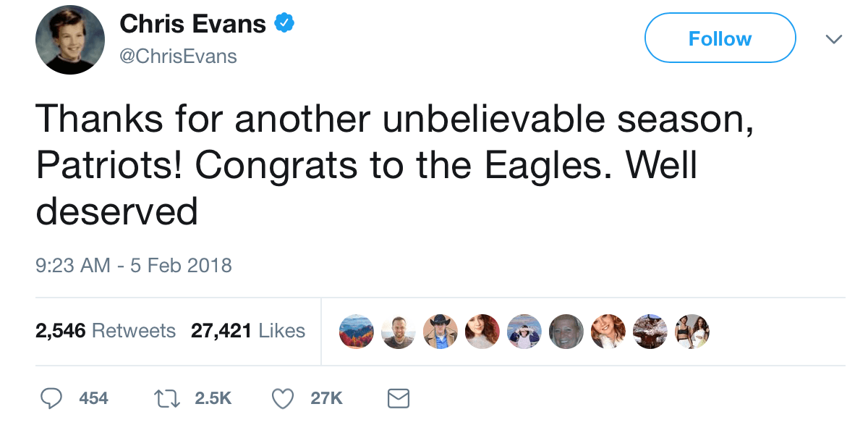Expand the tweet options chevron menu
Screen dimensions: 868x446
coord(833,38)
